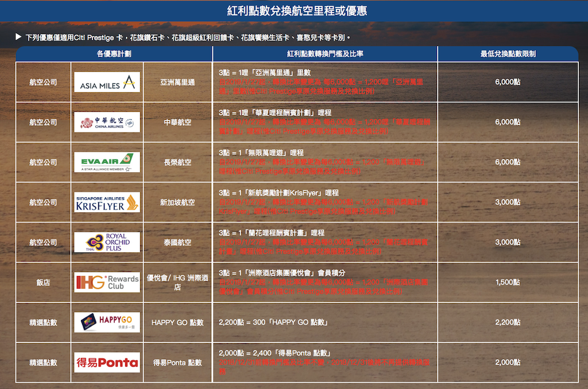Viewport: 588px width, 389px height.
Task: Click 3點 = 1哩「華夏哩程酬賓計劃」哩程 text
Action: [275, 113]
